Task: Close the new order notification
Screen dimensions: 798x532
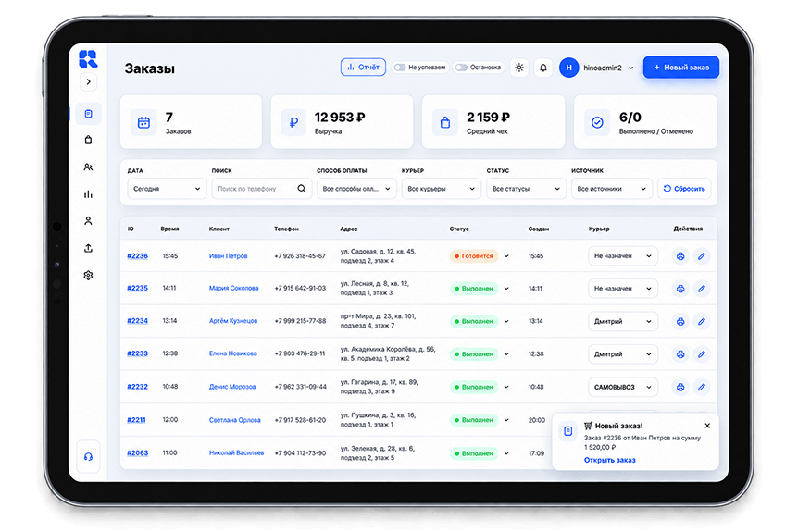Action: coord(707,426)
